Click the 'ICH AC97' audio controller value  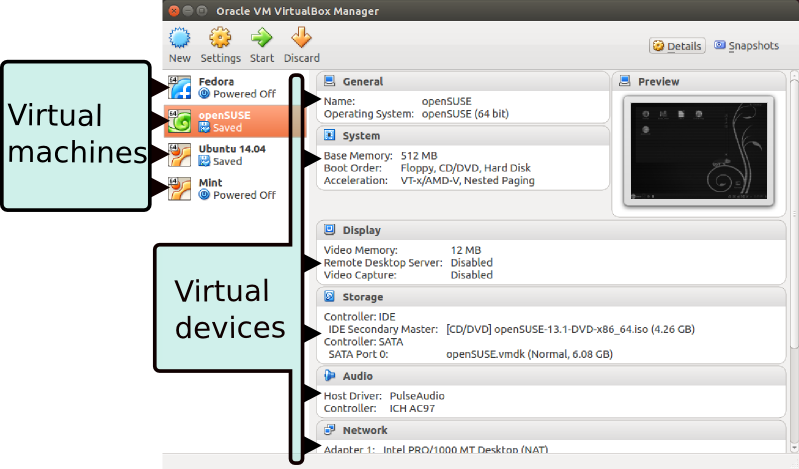[412, 408]
